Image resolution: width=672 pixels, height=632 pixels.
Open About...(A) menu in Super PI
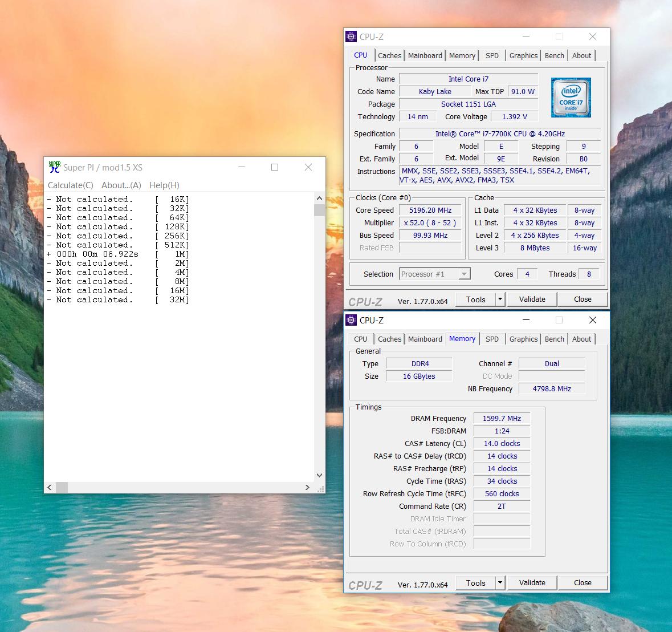click(121, 185)
